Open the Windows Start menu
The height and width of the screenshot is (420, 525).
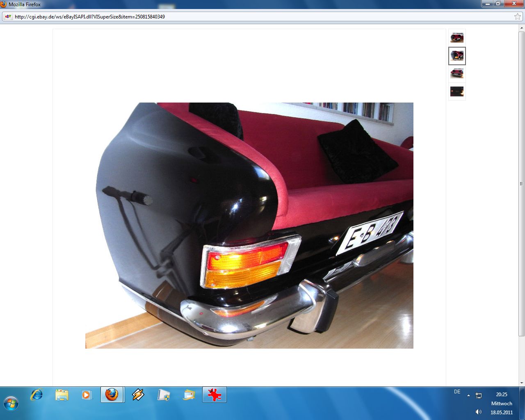tap(11, 403)
